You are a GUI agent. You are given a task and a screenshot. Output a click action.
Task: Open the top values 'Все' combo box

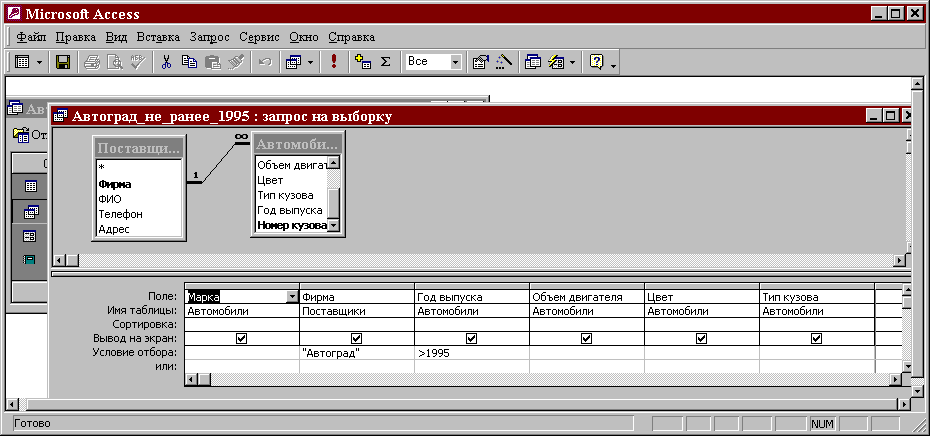[x=434, y=61]
